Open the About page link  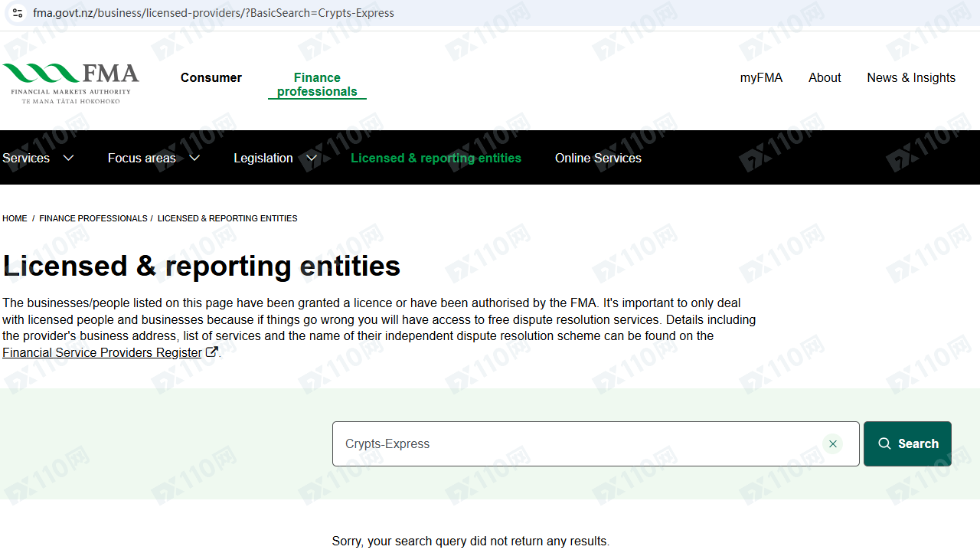pyautogui.click(x=825, y=77)
